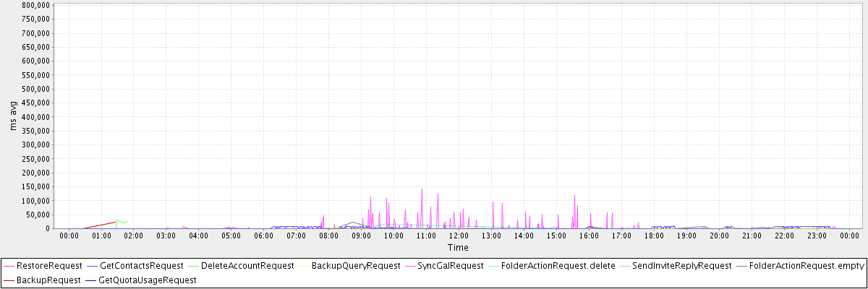Click the magenta SyncGalRequest legend line swatch

click(409, 266)
